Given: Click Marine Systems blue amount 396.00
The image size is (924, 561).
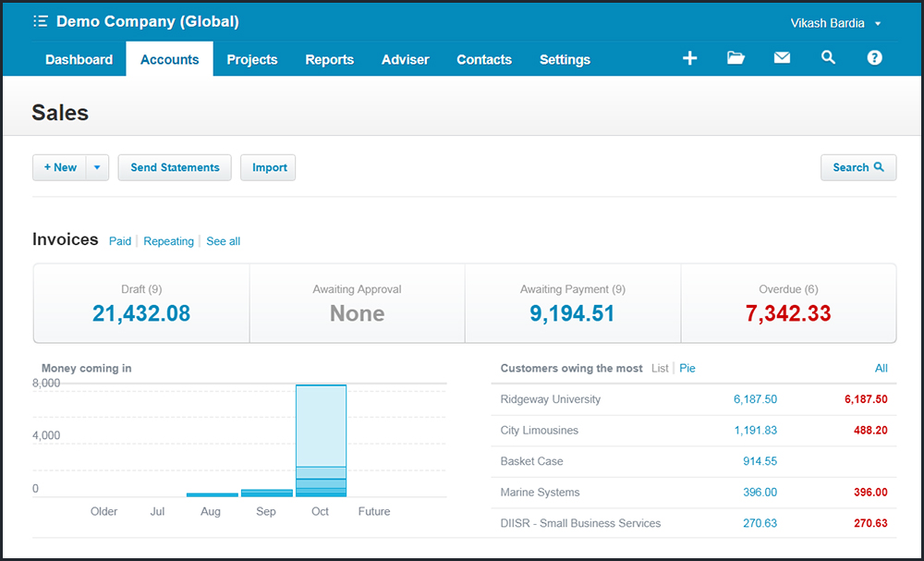Looking at the screenshot, I should point(760,492).
